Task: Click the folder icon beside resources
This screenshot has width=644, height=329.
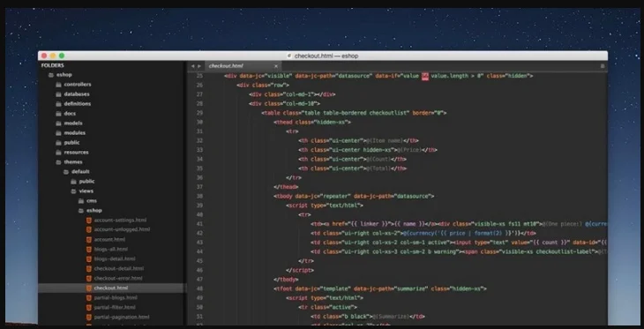Action: tap(58, 153)
